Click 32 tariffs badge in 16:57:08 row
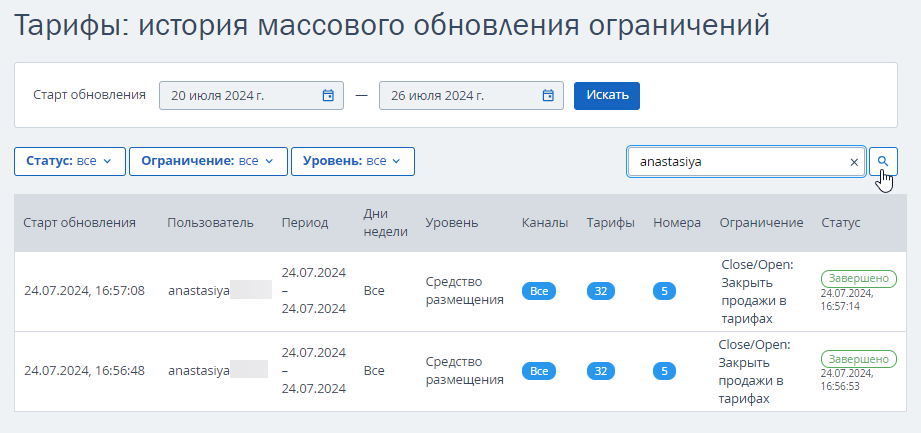Screen dimensions: 921x433 601,291
